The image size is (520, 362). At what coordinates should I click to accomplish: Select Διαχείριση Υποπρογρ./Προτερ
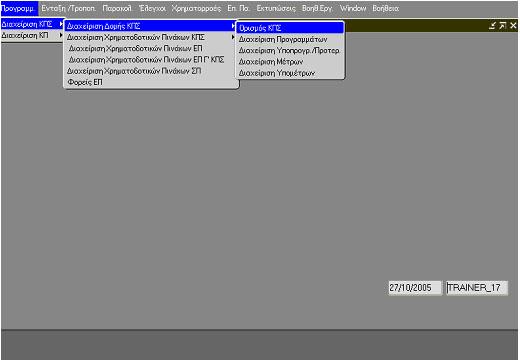(290, 50)
